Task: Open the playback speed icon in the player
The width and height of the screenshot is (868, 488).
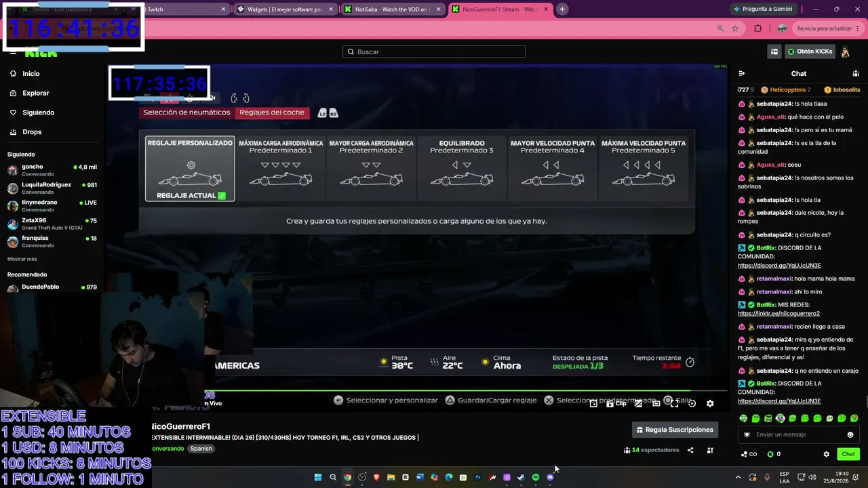Action: click(x=692, y=403)
